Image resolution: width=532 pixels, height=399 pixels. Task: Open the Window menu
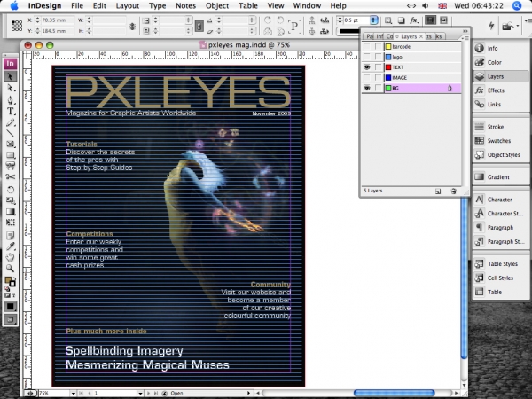[x=307, y=6]
